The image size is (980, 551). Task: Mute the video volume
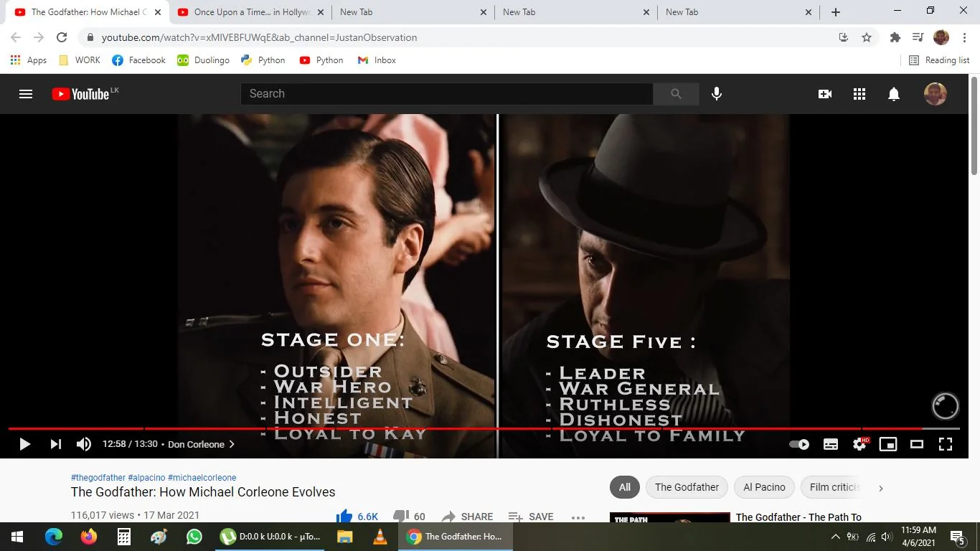[84, 444]
